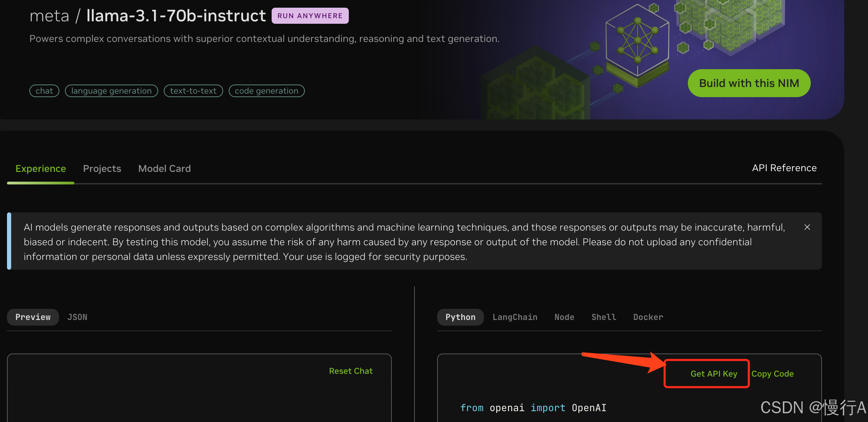Click the RUN ANYWHERE badge
Viewport: 868px width, 422px height.
click(310, 15)
